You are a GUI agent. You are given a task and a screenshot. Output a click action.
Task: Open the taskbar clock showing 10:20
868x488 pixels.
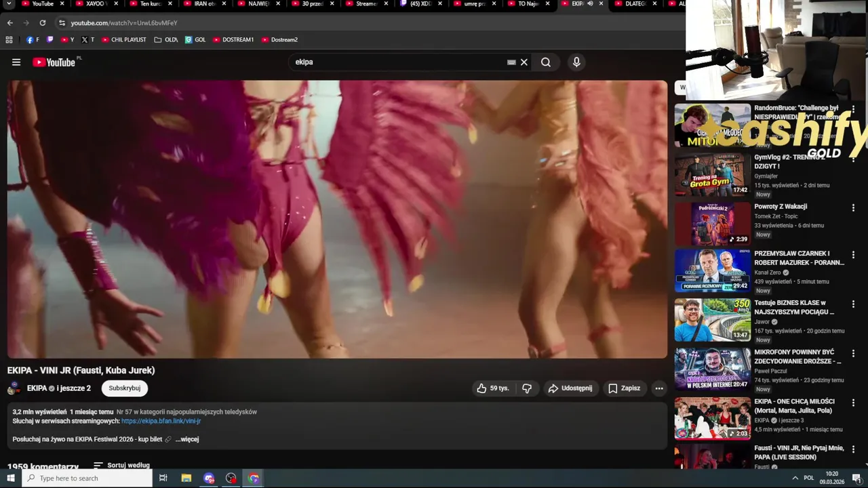(831, 478)
